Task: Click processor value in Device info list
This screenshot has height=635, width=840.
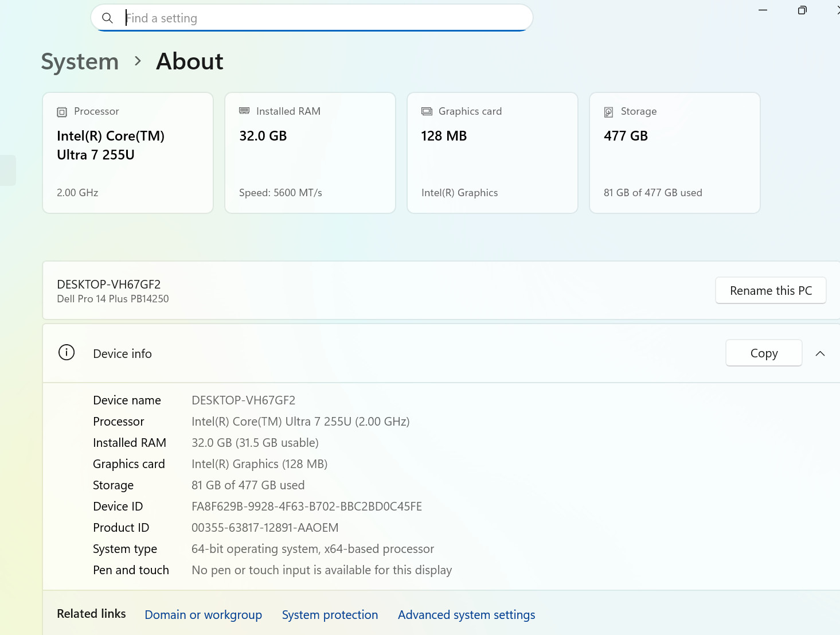Action: pyautogui.click(x=300, y=422)
